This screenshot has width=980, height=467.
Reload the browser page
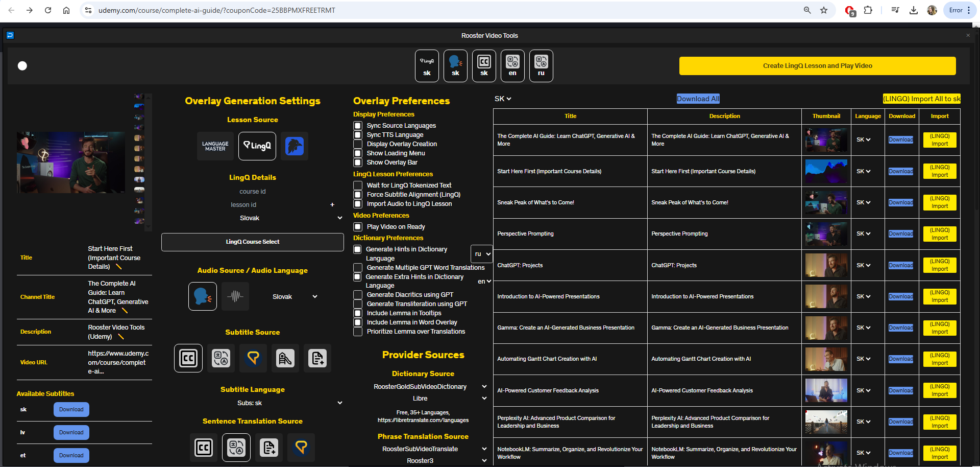[x=48, y=10]
